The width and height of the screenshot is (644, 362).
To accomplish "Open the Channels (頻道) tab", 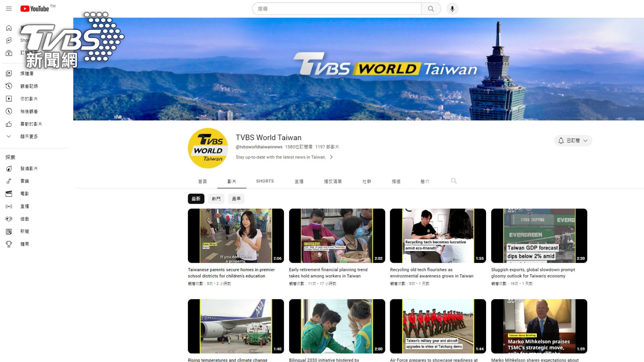I will tap(396, 181).
